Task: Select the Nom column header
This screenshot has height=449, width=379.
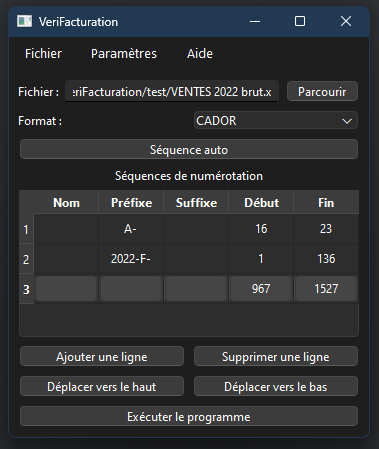Action: (66, 202)
